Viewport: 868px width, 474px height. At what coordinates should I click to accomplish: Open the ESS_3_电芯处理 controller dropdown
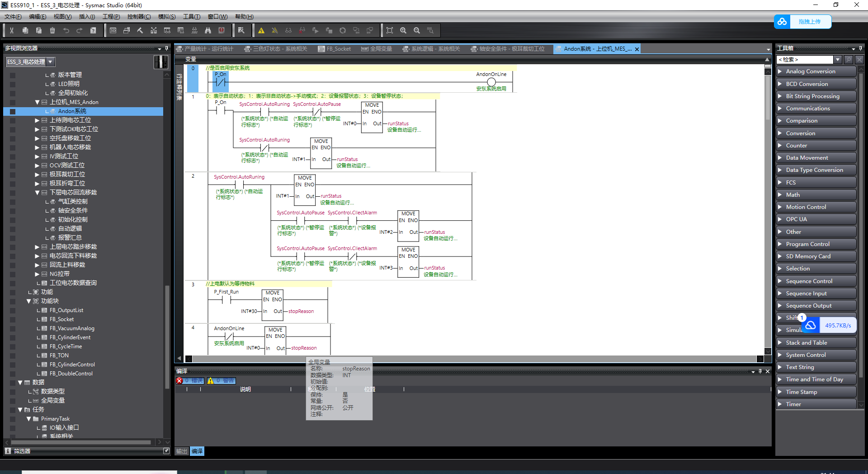(50, 62)
